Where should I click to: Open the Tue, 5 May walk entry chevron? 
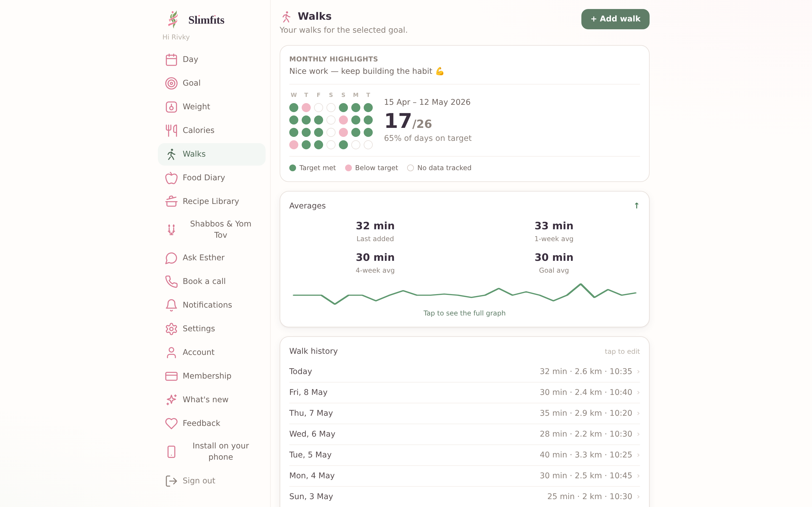638,455
